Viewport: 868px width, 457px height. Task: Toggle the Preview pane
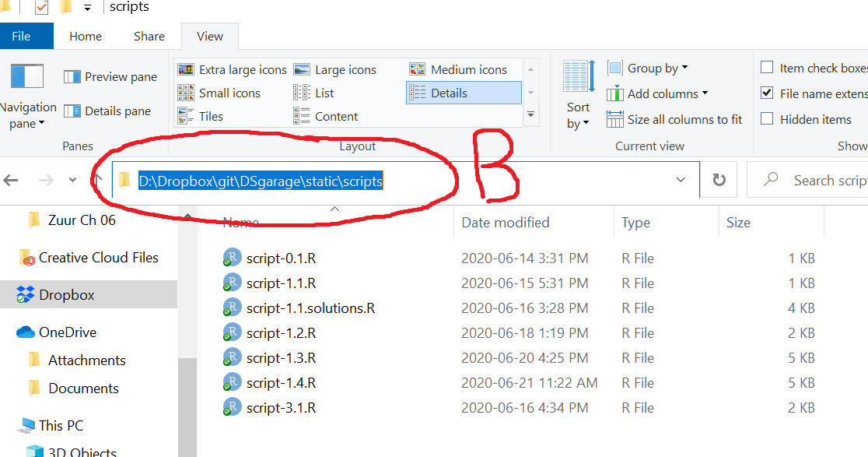click(x=110, y=77)
